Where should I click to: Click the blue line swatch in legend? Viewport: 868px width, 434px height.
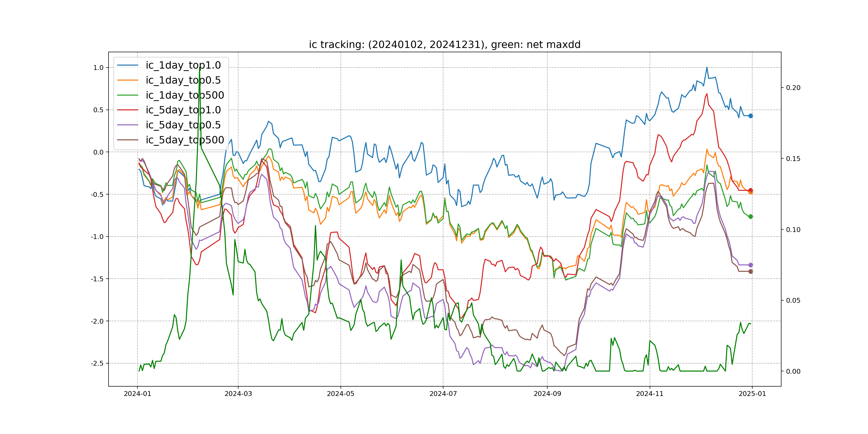click(127, 65)
